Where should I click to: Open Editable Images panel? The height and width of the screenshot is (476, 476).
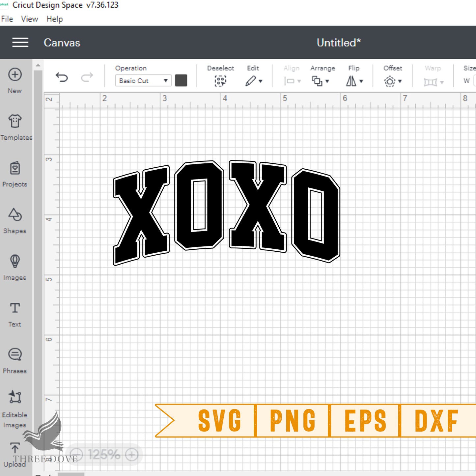coord(15,409)
